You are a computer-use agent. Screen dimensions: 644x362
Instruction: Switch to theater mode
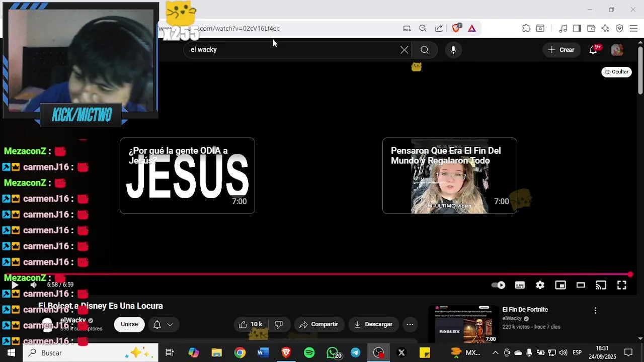(x=581, y=285)
